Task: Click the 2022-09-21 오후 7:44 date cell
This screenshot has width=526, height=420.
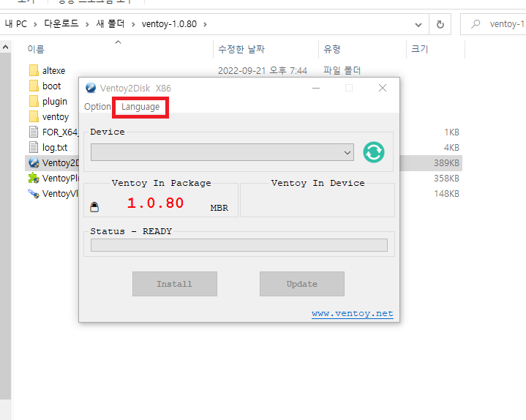Action: [x=263, y=71]
